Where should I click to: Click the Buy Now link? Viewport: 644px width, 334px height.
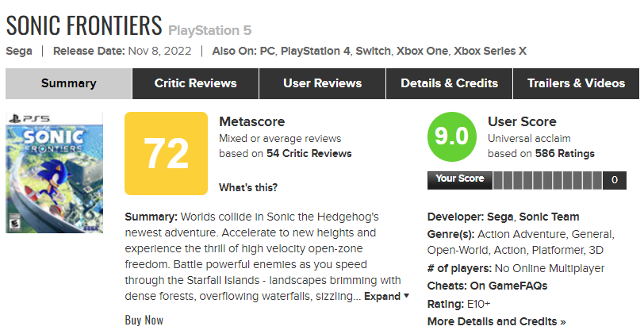144,320
